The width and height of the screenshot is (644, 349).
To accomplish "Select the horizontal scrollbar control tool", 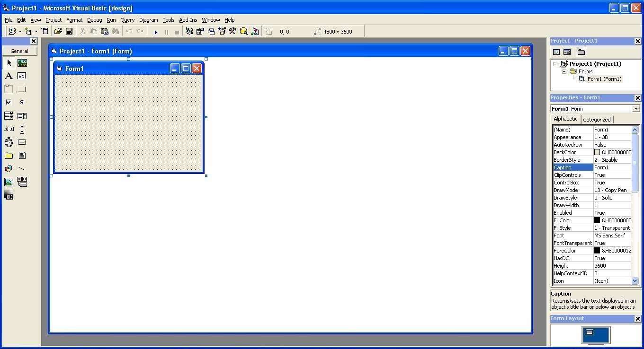I will click(x=9, y=129).
